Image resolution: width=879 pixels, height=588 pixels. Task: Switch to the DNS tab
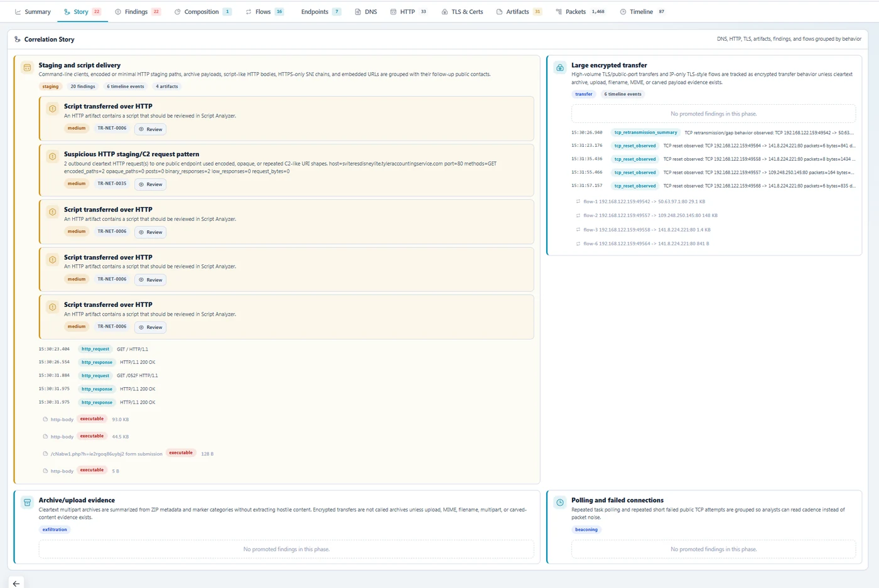click(x=366, y=12)
